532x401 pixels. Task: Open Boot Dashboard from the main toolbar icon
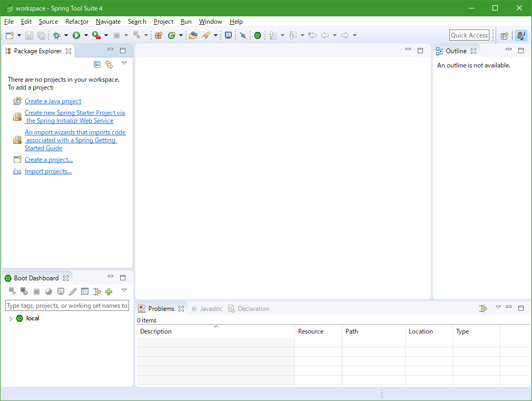(x=258, y=35)
